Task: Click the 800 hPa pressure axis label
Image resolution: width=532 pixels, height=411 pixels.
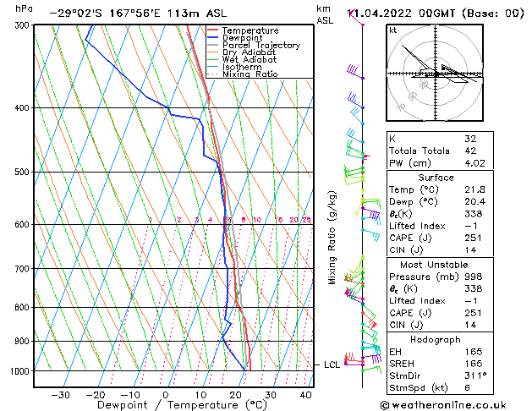Action: (24, 307)
